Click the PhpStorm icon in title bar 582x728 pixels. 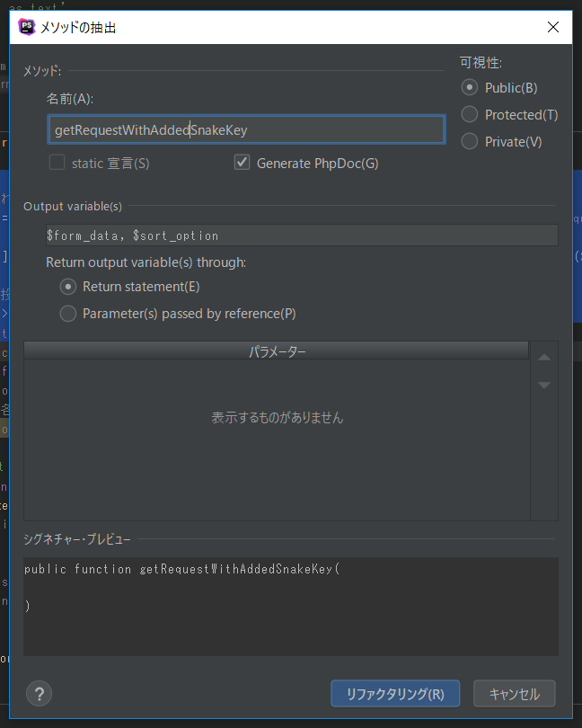26,27
